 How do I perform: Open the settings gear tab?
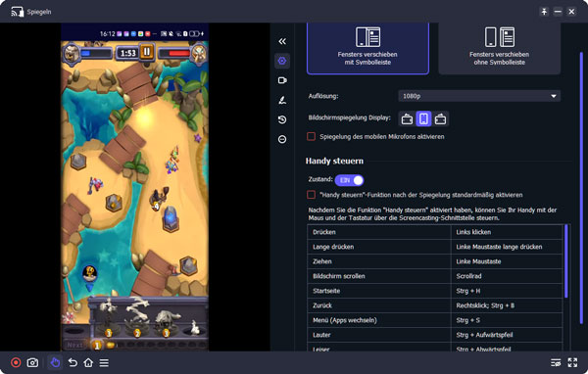282,61
